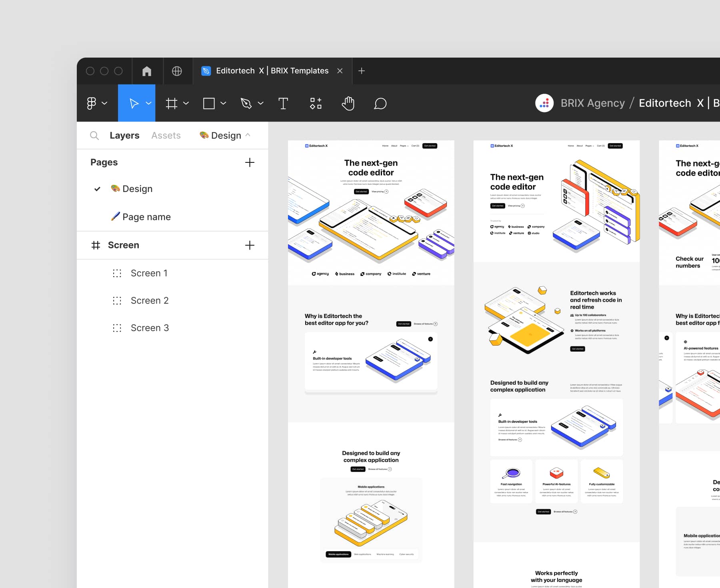The image size is (720, 588).
Task: Select the Hand tool
Action: (x=348, y=103)
